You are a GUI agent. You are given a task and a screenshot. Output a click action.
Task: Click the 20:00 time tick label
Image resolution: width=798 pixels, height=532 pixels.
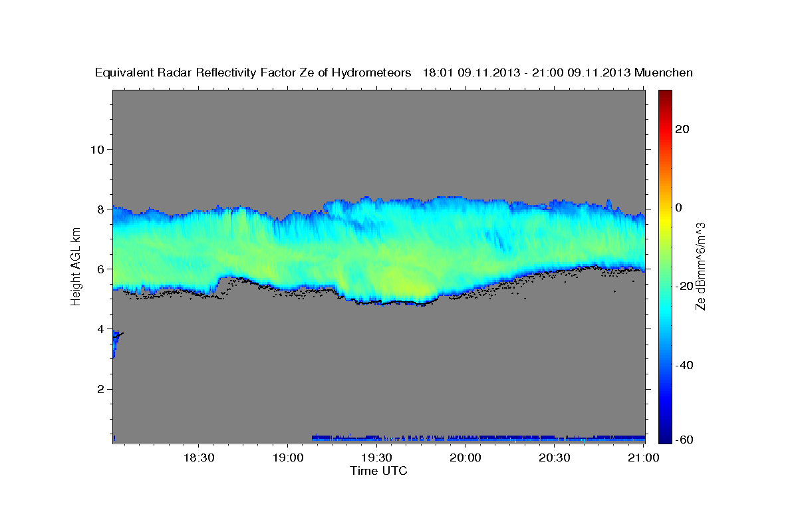465,458
